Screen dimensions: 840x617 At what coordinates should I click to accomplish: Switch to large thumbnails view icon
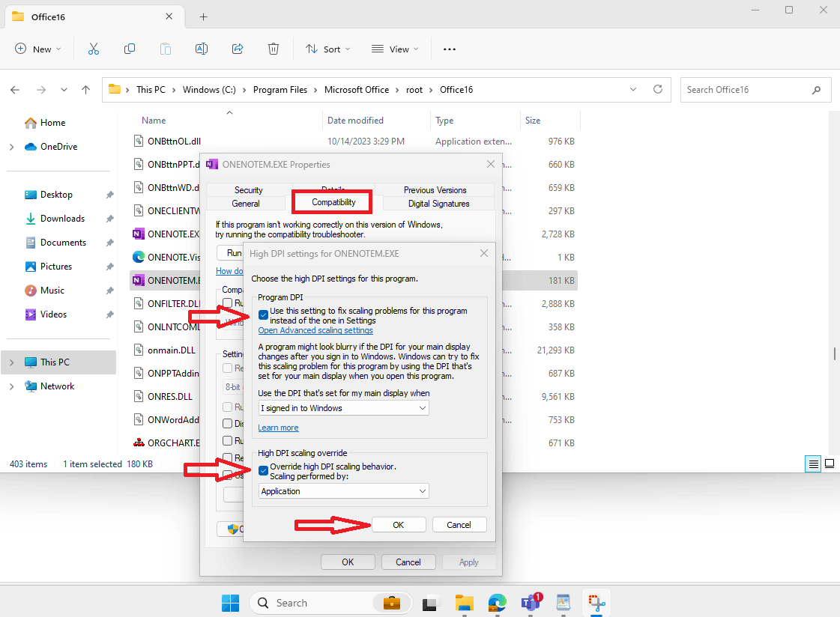[x=830, y=464]
